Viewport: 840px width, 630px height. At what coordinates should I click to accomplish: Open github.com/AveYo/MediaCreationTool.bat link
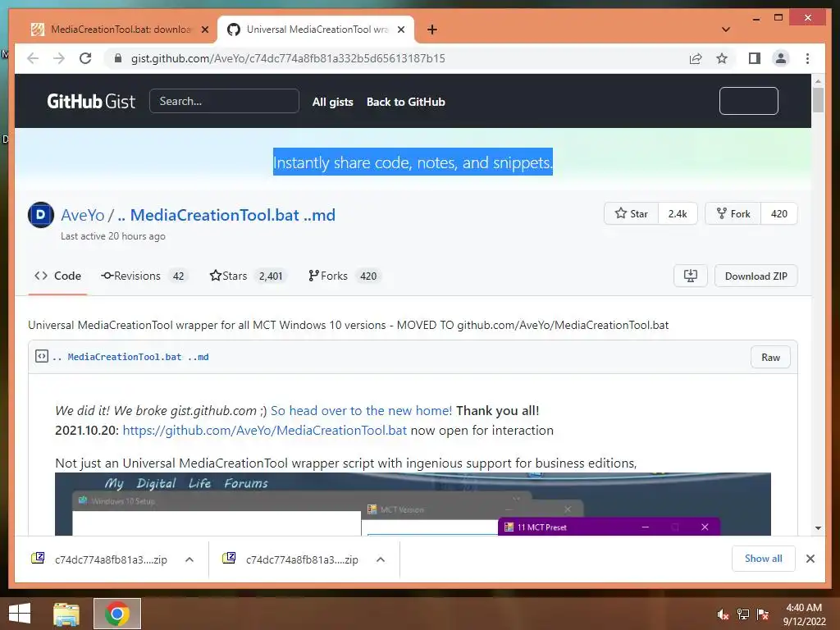[265, 430]
